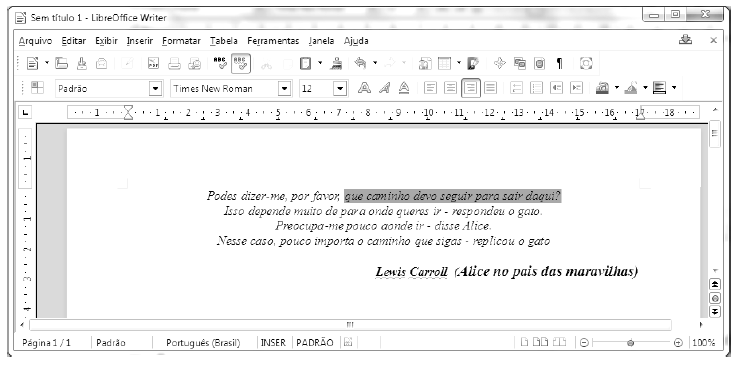This screenshot has height=366, width=737.
Task: Apply the Highlighting color button
Action: pyautogui.click(x=631, y=88)
